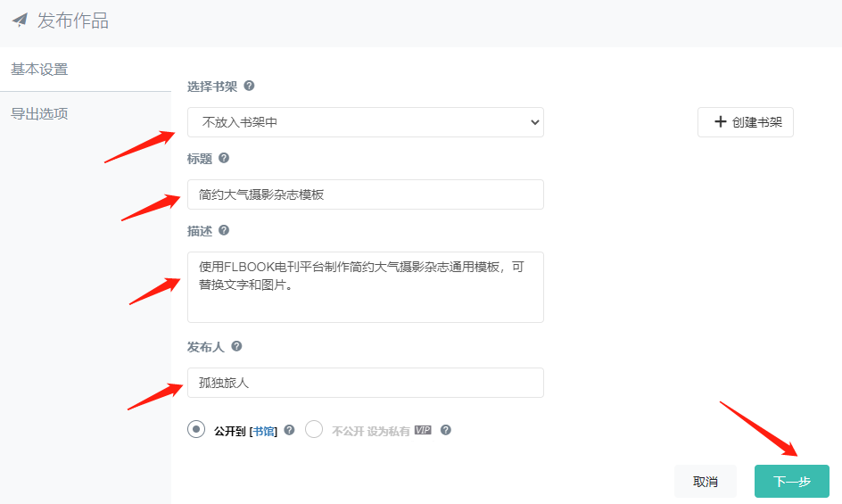This screenshot has height=504, width=842.
Task: Select the 不公开 设为私有 radio button
Action: [314, 429]
